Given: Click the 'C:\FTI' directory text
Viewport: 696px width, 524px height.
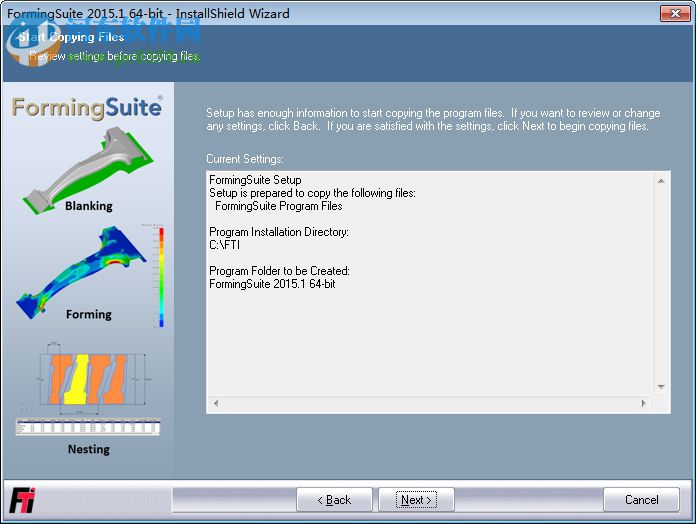Looking at the screenshot, I should click(225, 244).
